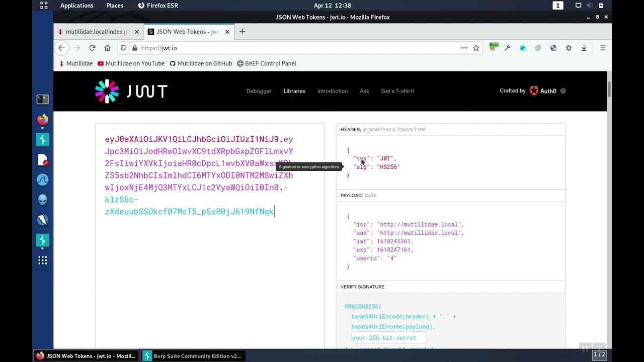Click the screen icon in the top panel
The width and height of the screenshot is (644, 362).
point(579,6)
